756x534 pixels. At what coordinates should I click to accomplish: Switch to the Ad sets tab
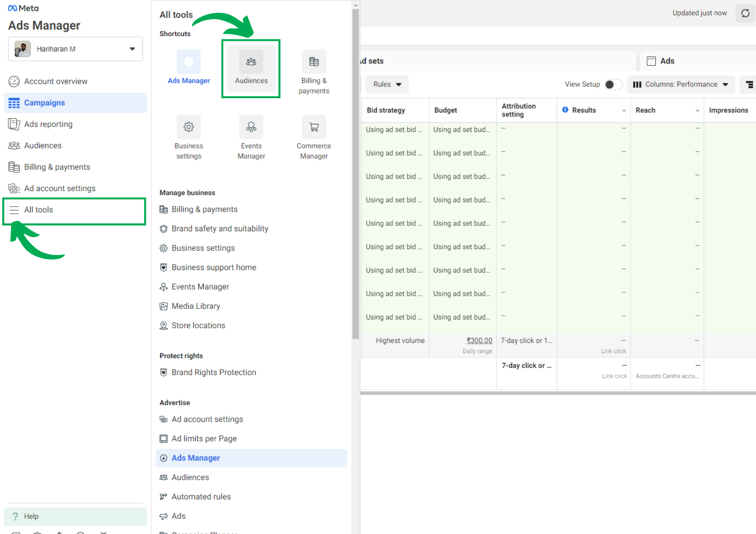tap(498, 61)
